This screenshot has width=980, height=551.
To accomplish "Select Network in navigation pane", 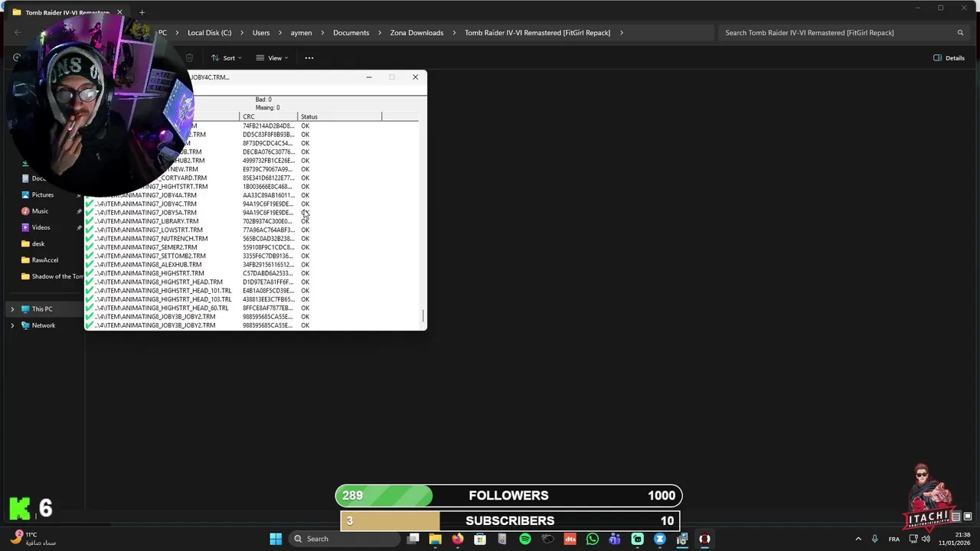I will tap(44, 325).
